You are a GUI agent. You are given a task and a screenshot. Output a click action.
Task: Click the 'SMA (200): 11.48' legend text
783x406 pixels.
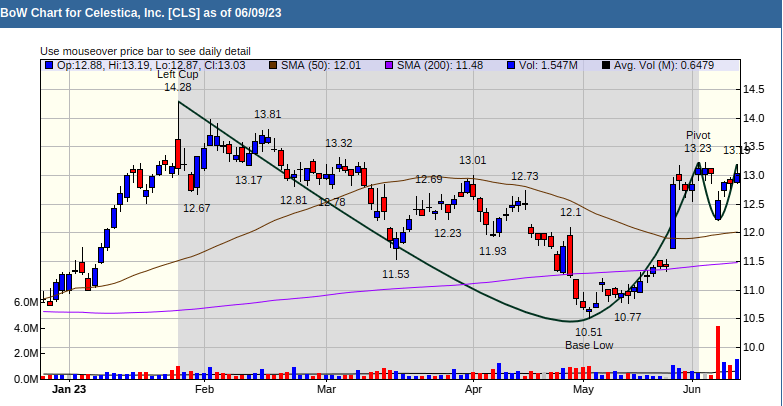440,65
